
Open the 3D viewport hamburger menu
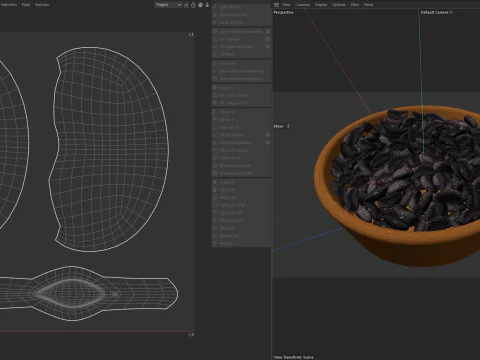[x=276, y=5]
